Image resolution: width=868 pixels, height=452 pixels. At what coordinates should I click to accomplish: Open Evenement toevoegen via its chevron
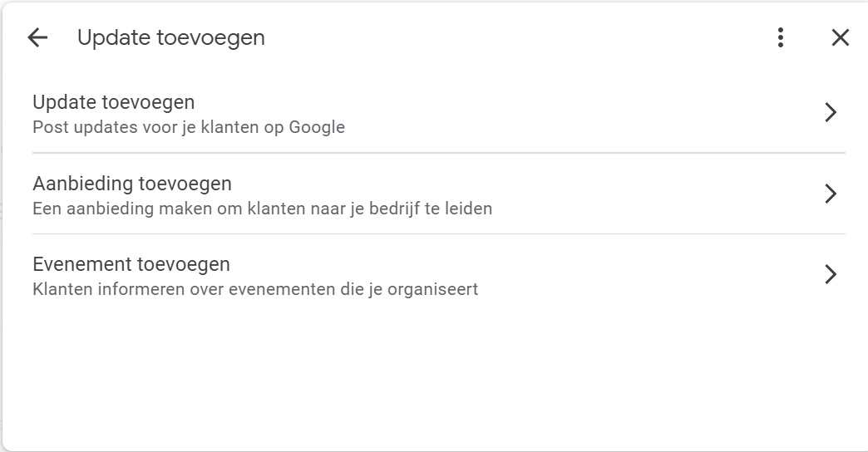tap(830, 274)
